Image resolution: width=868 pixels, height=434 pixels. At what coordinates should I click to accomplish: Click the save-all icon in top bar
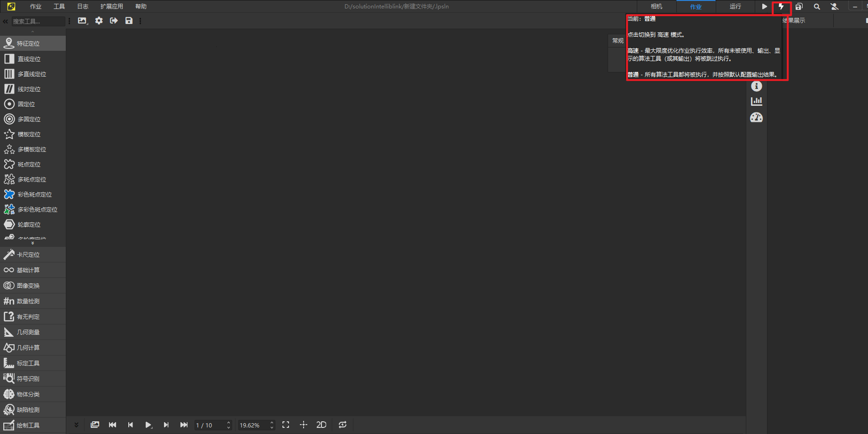[x=799, y=7]
